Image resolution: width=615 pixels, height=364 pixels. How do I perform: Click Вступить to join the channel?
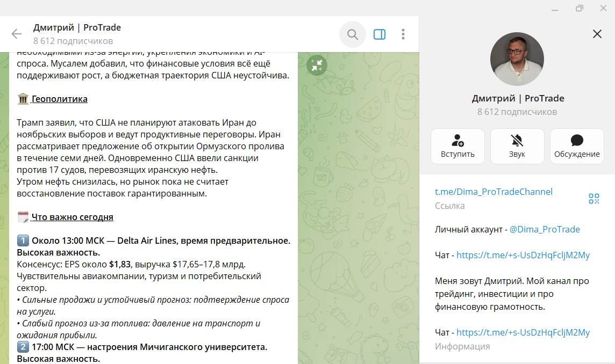click(457, 146)
